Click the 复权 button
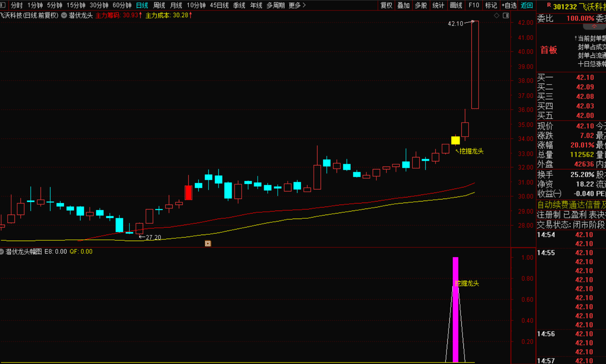 pyautogui.click(x=386, y=5)
